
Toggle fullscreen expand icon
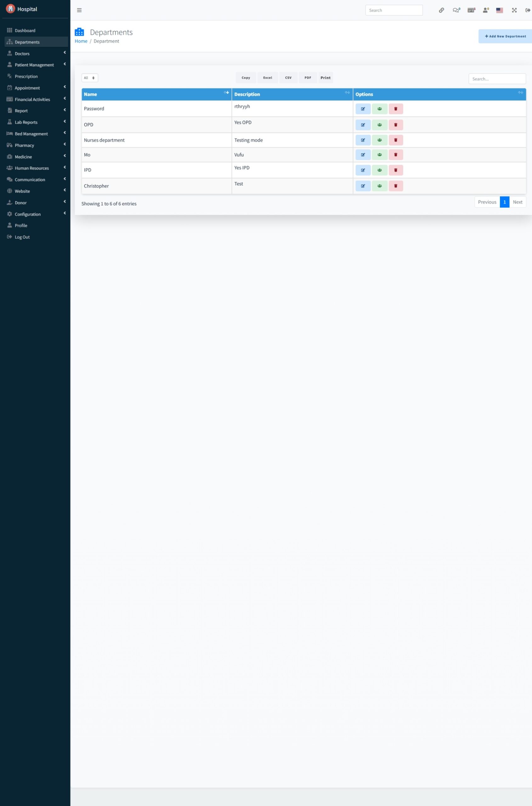click(x=514, y=10)
